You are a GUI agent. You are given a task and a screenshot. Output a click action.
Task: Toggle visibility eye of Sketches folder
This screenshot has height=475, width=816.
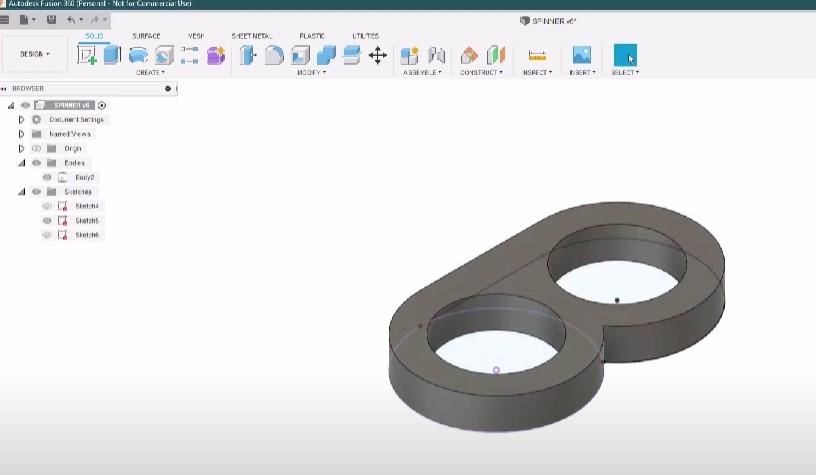pos(36,191)
